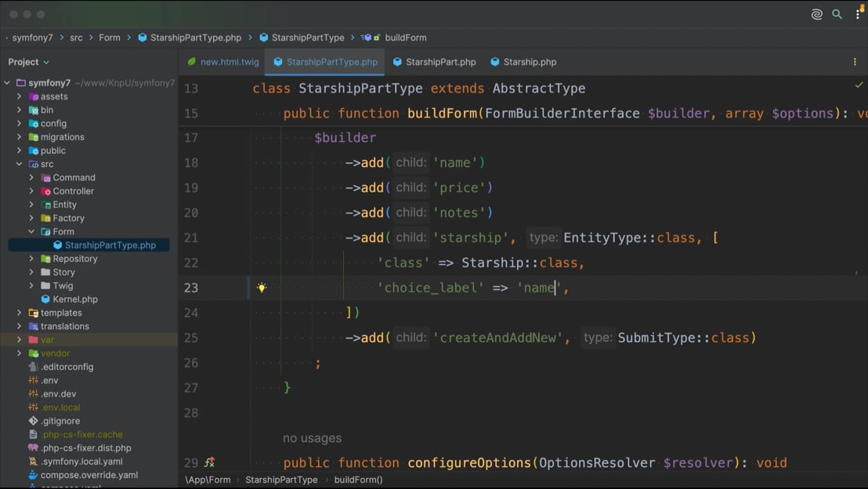This screenshot has width=868, height=489.
Task: Click src in the top breadcrumb
Action: click(77, 38)
